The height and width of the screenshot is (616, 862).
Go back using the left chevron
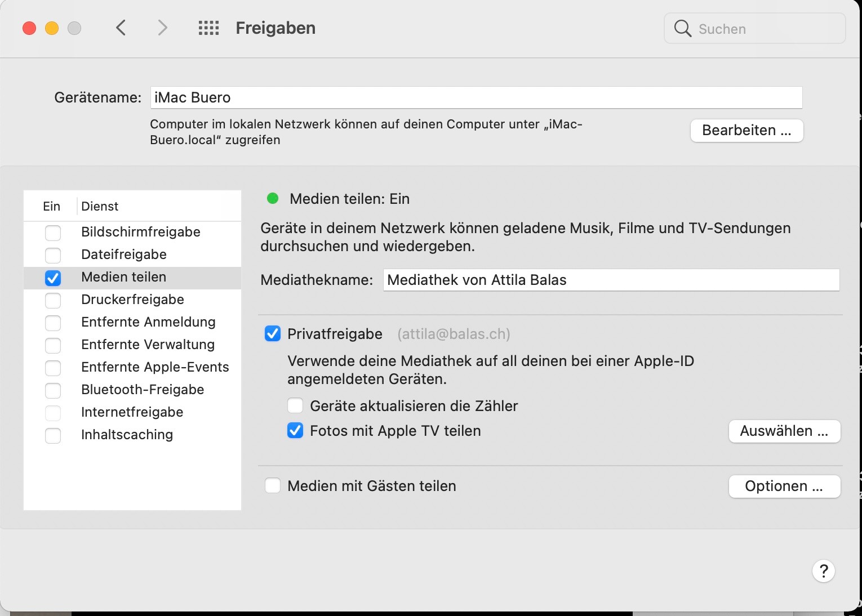tap(121, 28)
